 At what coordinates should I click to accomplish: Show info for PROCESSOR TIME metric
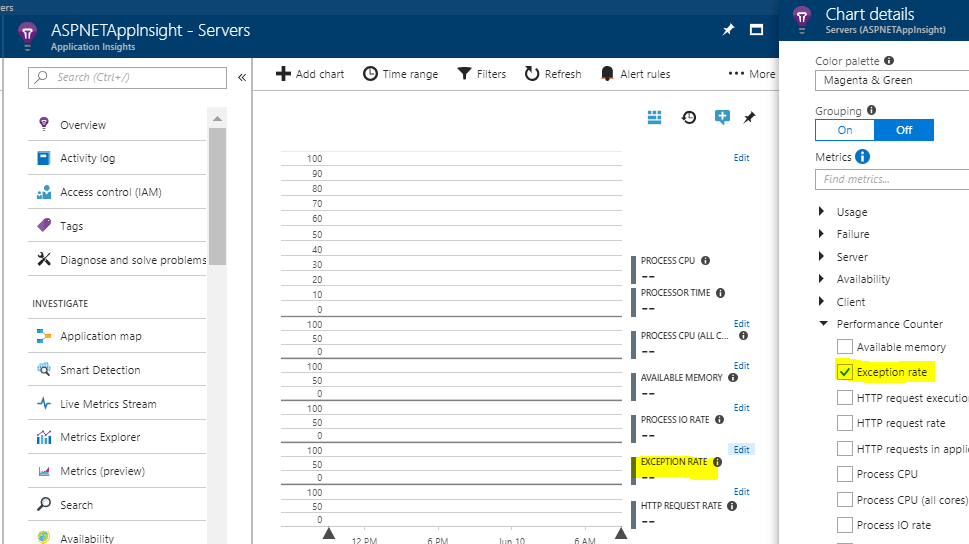pos(720,293)
